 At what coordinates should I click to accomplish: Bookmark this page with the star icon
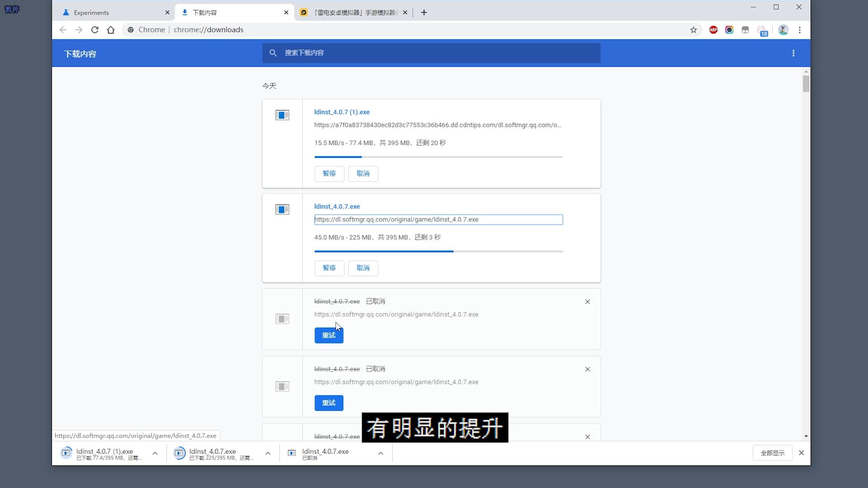click(694, 30)
